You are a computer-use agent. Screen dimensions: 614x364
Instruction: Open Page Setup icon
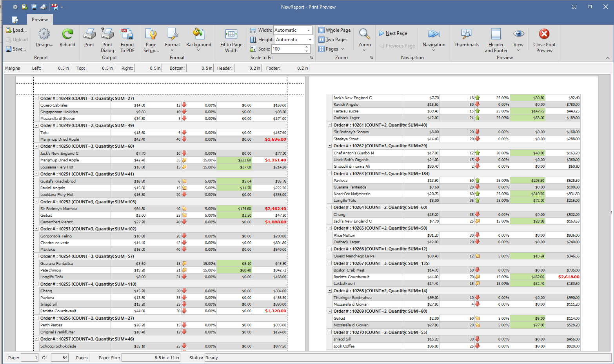click(x=151, y=34)
